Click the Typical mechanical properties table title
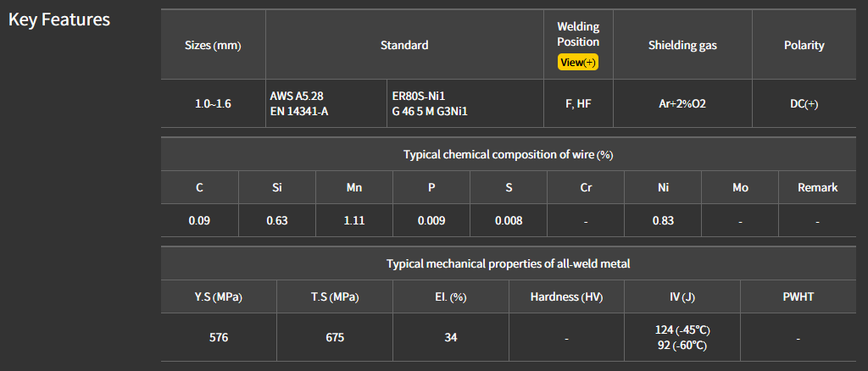Image resolution: width=868 pixels, height=371 pixels. pyautogui.click(x=508, y=263)
